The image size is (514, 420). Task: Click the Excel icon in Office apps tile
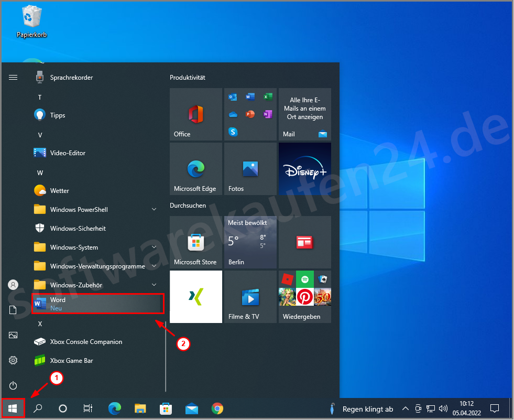268,97
